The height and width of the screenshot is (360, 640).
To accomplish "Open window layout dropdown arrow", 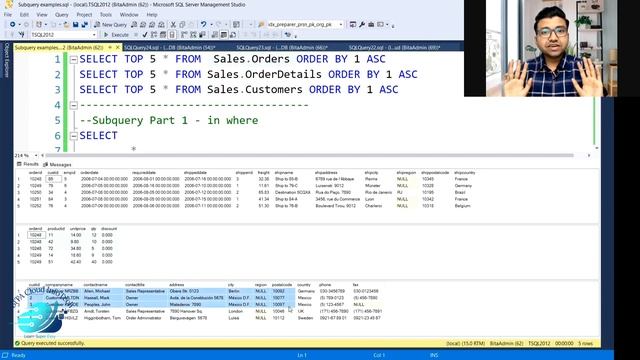I will coord(387,24).
